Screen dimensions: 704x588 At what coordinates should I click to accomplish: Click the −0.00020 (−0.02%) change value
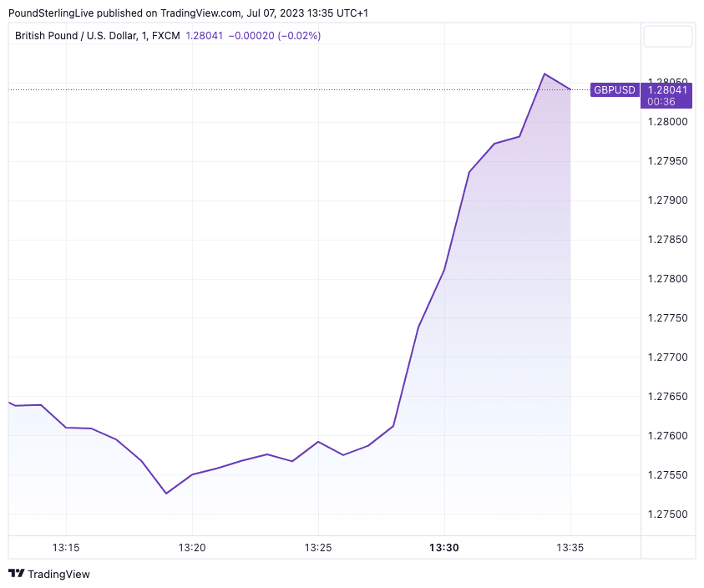coord(274,35)
